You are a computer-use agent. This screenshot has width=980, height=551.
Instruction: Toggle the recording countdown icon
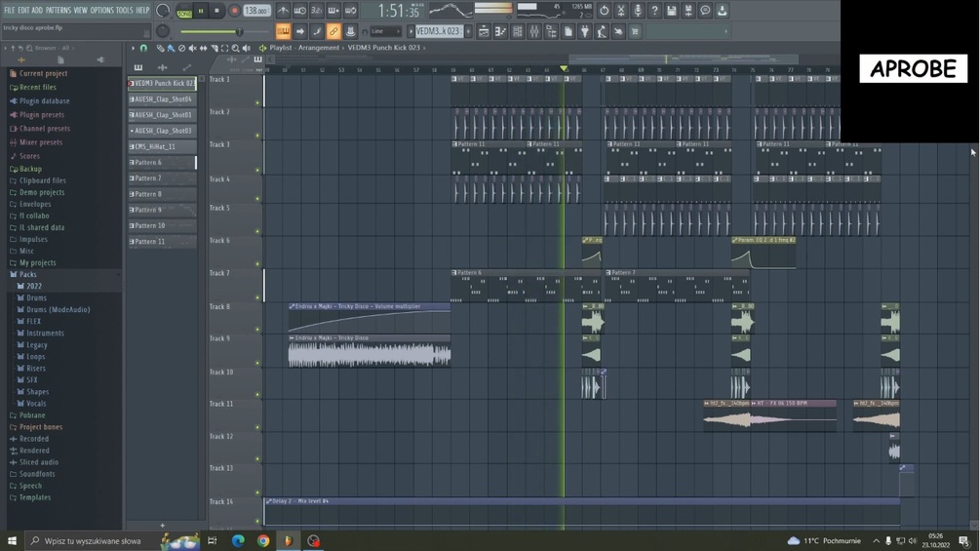tap(317, 11)
